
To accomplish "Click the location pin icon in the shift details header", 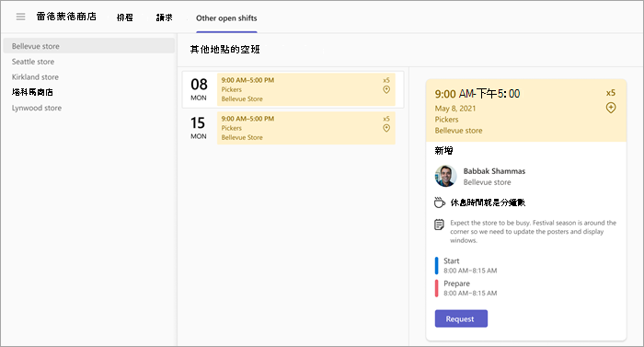I will (611, 108).
